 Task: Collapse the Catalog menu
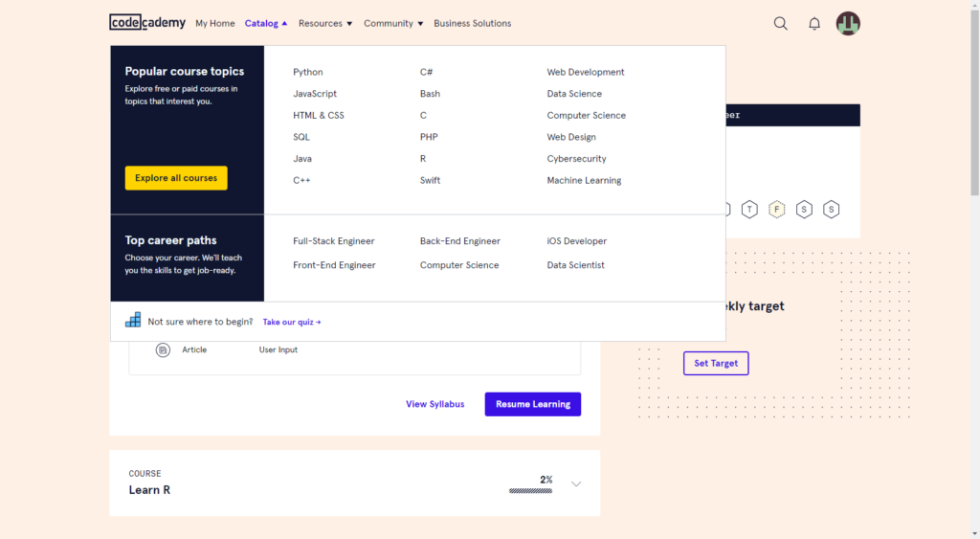click(266, 23)
